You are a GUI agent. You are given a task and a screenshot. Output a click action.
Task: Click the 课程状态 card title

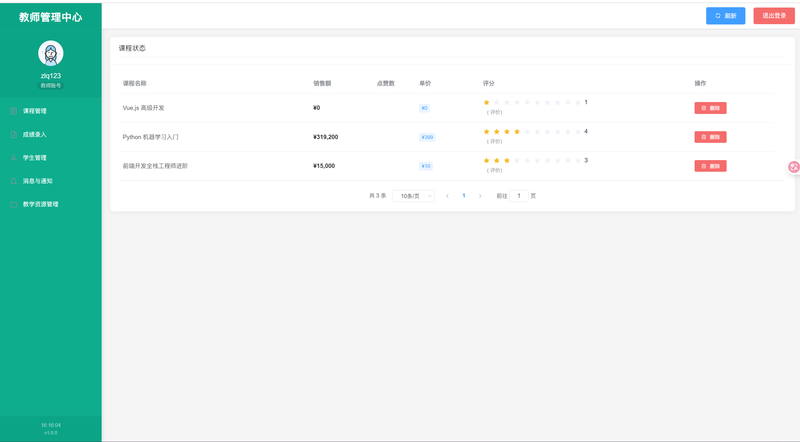[132, 48]
